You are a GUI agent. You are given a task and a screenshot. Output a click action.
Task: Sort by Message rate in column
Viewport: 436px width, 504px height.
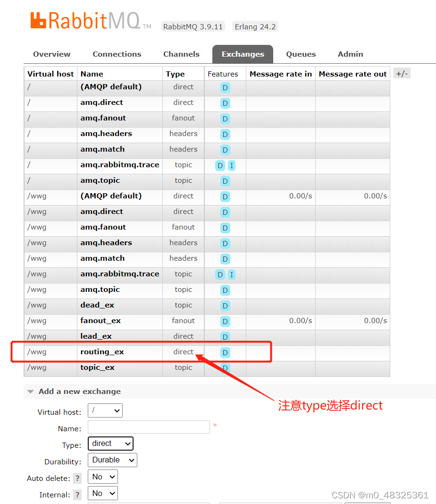(281, 74)
